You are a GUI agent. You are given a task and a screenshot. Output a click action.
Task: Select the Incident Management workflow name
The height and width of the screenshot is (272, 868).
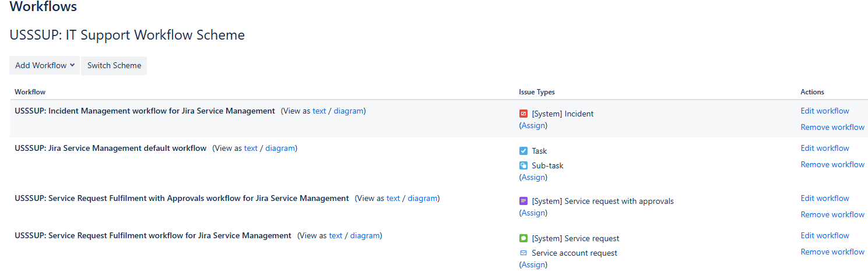tap(145, 111)
